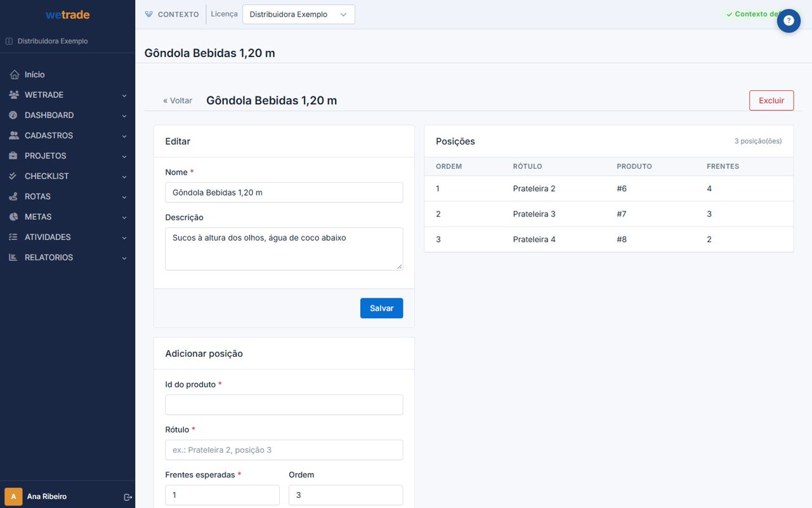Focus the Id do produto field

pyautogui.click(x=284, y=404)
